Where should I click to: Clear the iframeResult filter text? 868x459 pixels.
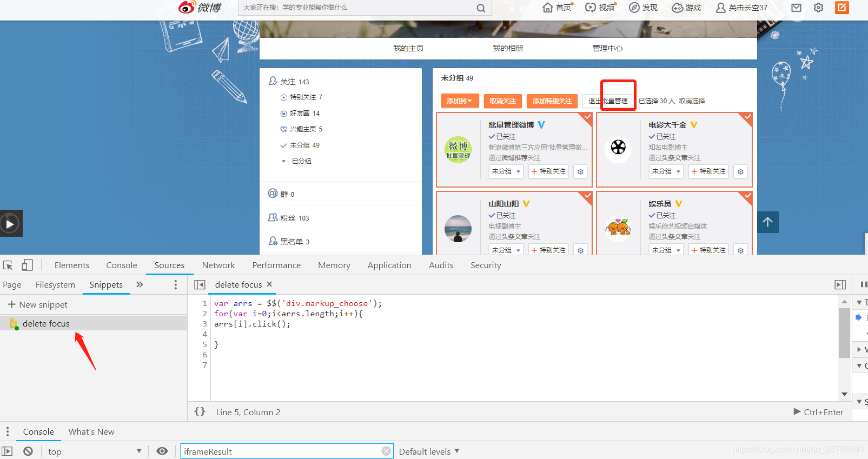coord(386,451)
